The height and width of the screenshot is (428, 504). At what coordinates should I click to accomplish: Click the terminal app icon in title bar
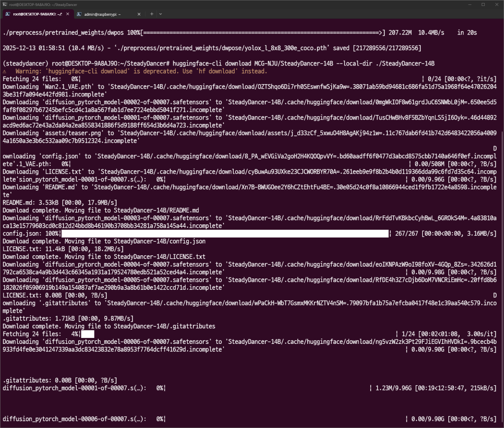[x=5, y=4]
